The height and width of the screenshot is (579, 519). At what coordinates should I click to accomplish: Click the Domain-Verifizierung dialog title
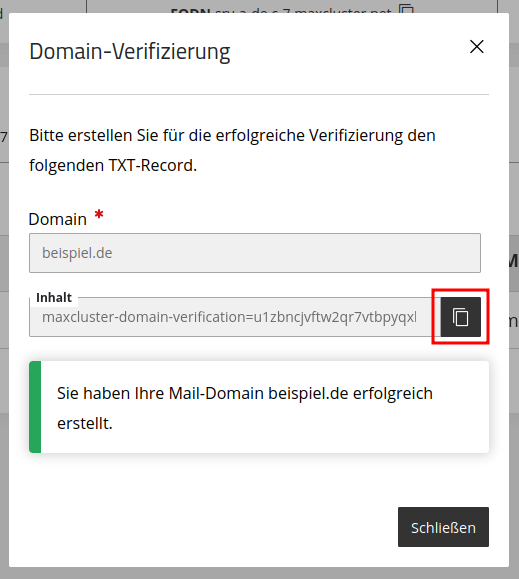tap(130, 51)
